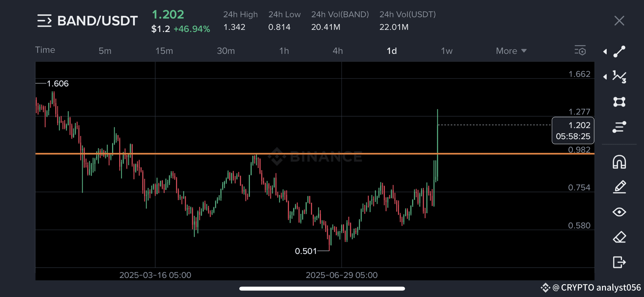Select the 5m timeframe
The width and height of the screenshot is (644, 297).
click(105, 51)
